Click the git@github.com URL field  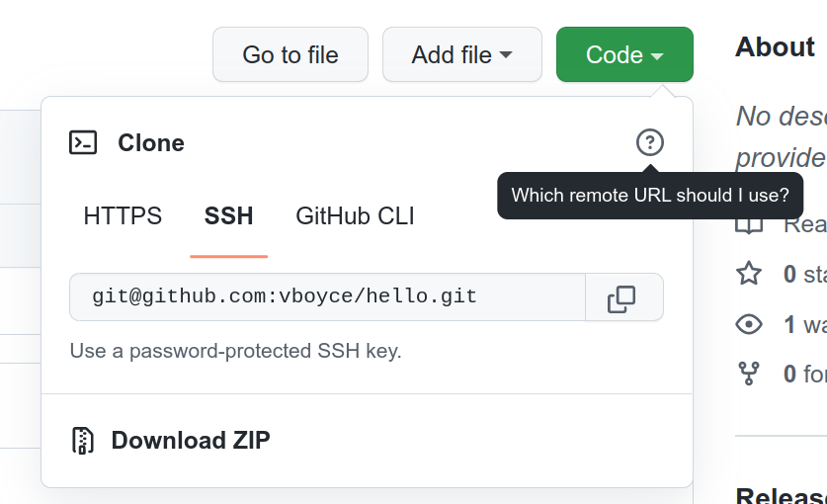coord(327,297)
